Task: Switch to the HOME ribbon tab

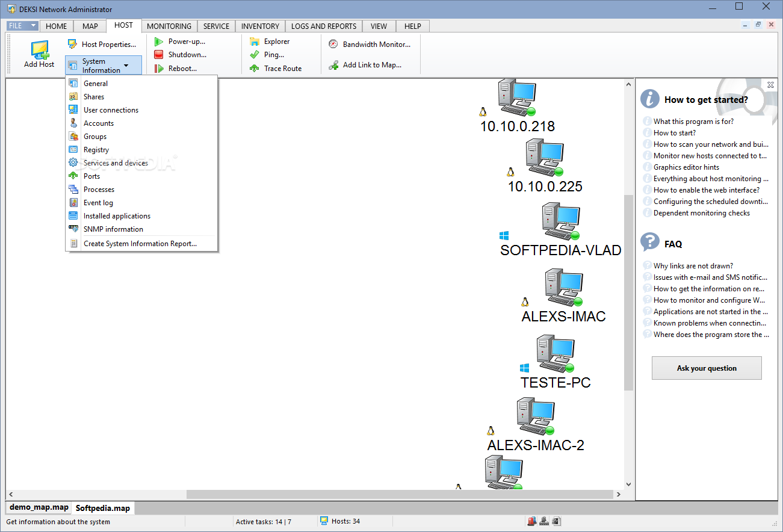Action: click(x=57, y=26)
